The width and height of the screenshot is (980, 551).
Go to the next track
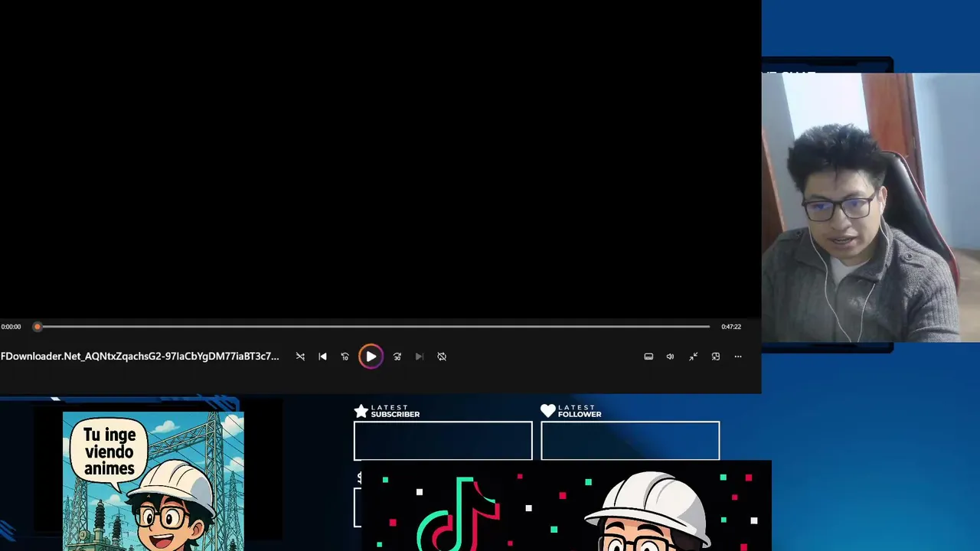click(x=419, y=357)
